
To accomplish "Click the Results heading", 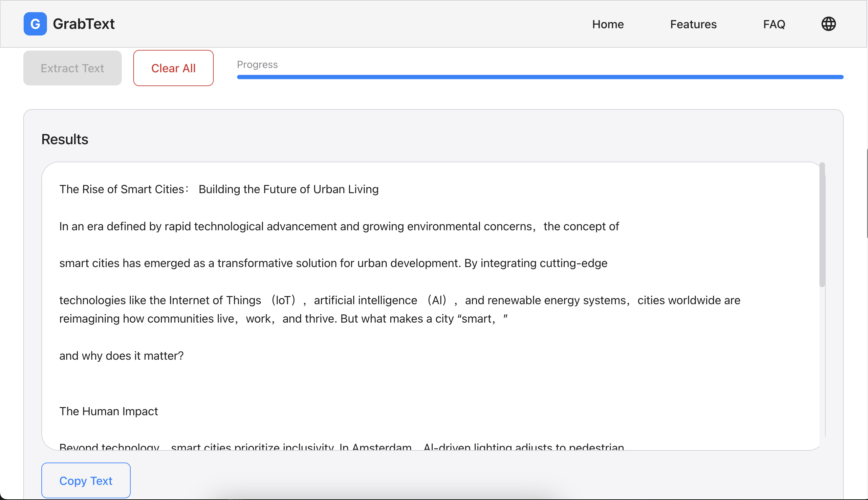I will 64,139.
